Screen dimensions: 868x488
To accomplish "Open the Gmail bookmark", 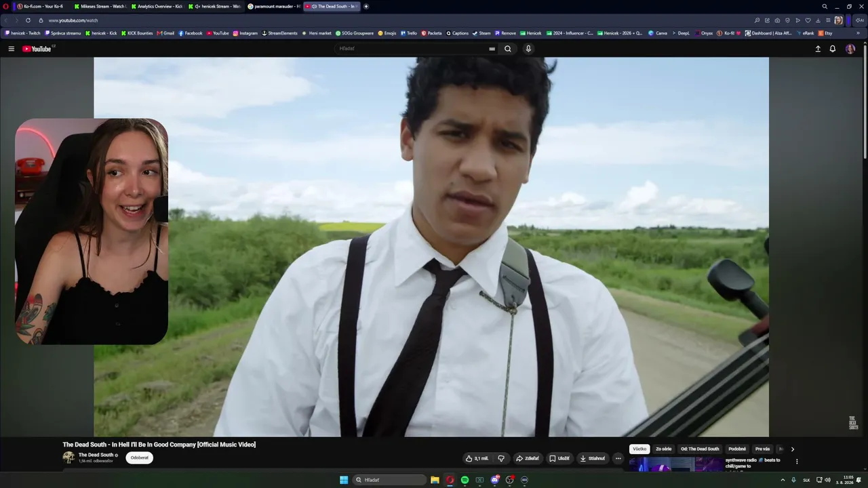I will pos(165,33).
